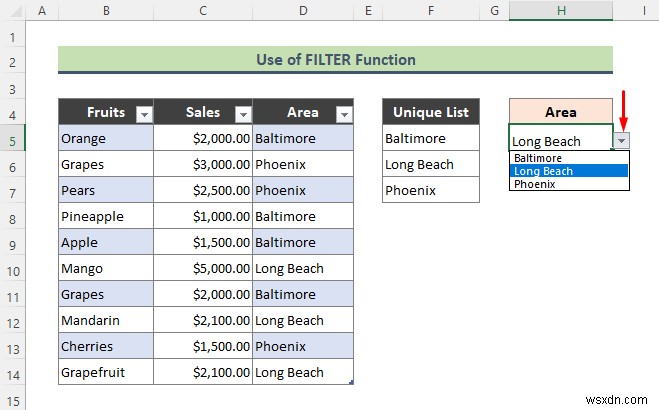Click Long Beach in the Unique List
Viewport: 659px width, 410px height.
coord(431,164)
